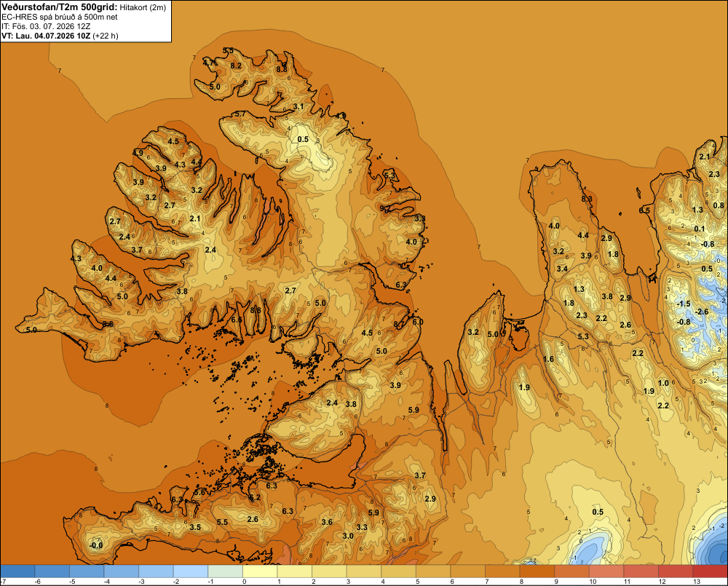Click the -1.5 temperature value

tap(684, 304)
